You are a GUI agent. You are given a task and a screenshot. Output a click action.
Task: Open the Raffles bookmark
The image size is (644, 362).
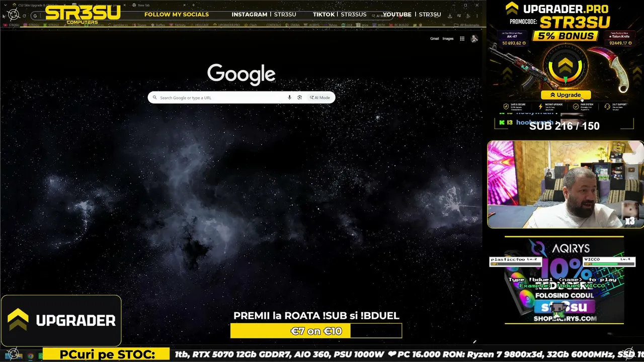[159, 25]
